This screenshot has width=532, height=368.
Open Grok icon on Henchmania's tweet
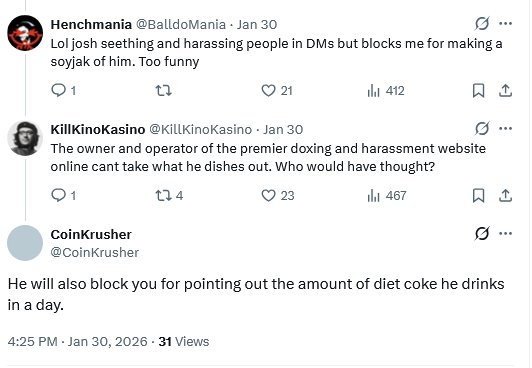pos(482,24)
